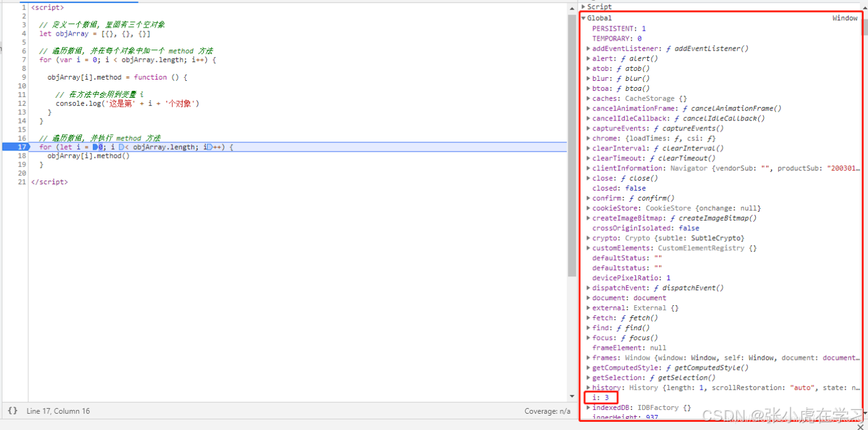Click the 'Window' label beside Global
This screenshot has width=868, height=430.
pos(845,18)
